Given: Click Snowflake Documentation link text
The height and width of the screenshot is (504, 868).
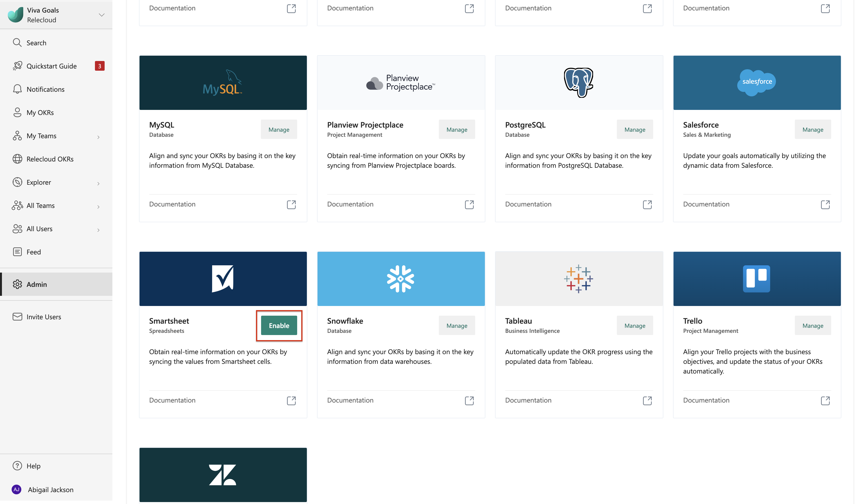Looking at the screenshot, I should (x=350, y=400).
